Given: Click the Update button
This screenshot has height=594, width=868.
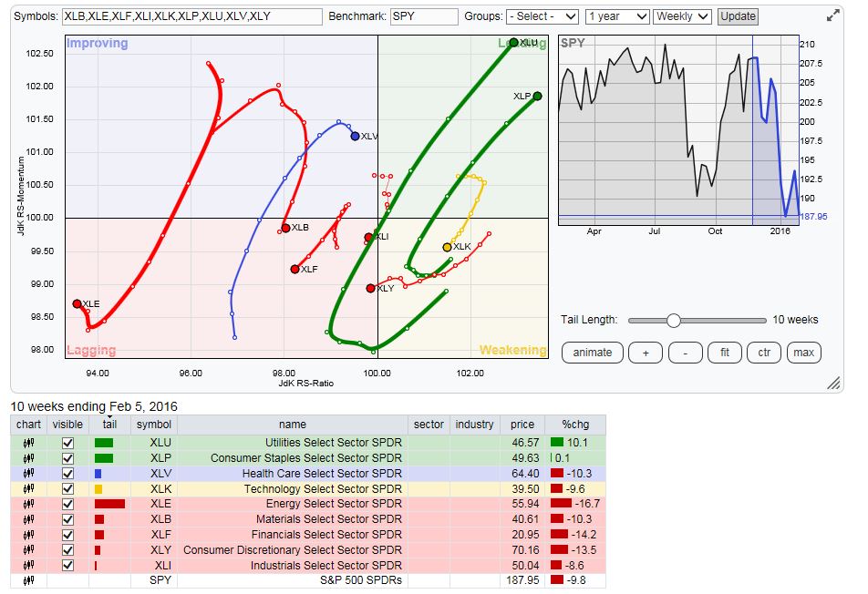Looking at the screenshot, I should pyautogui.click(x=738, y=16).
